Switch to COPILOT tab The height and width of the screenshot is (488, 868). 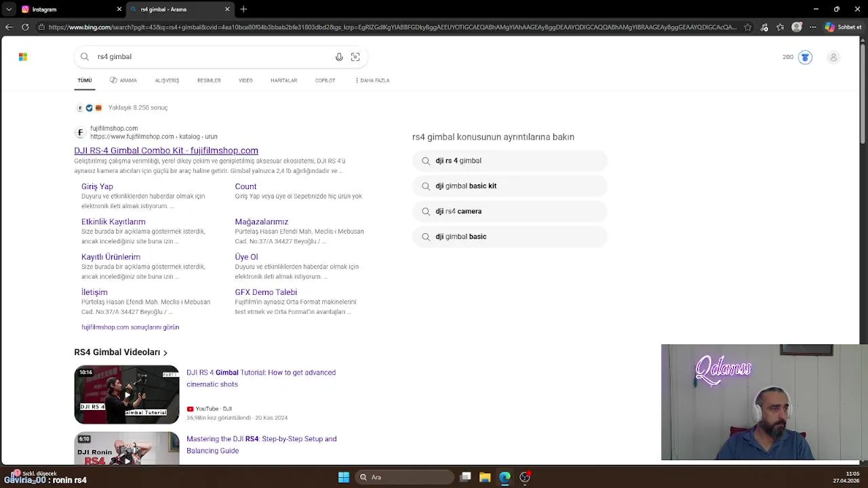(325, 80)
